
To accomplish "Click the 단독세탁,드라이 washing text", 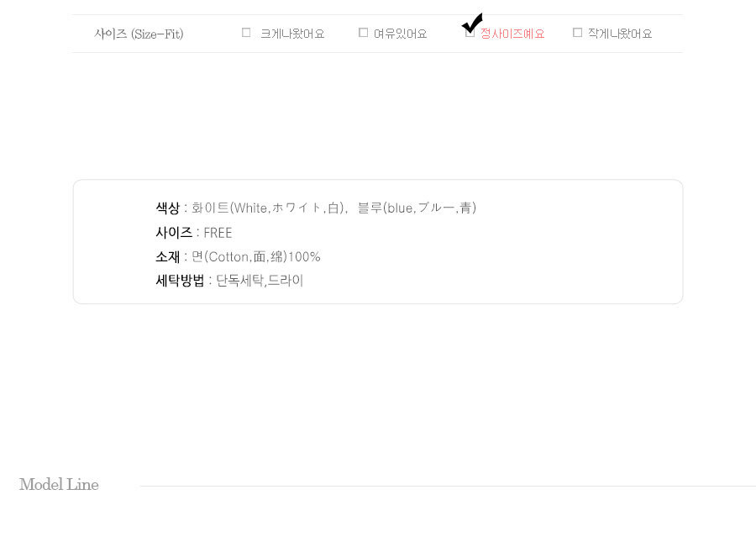I will click(260, 280).
